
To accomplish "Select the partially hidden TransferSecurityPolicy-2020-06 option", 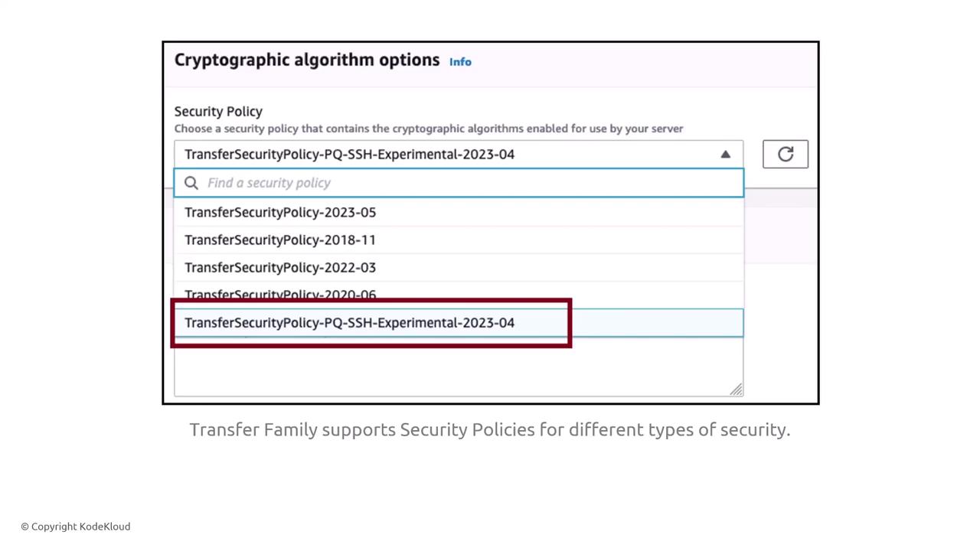I will 280,293.
